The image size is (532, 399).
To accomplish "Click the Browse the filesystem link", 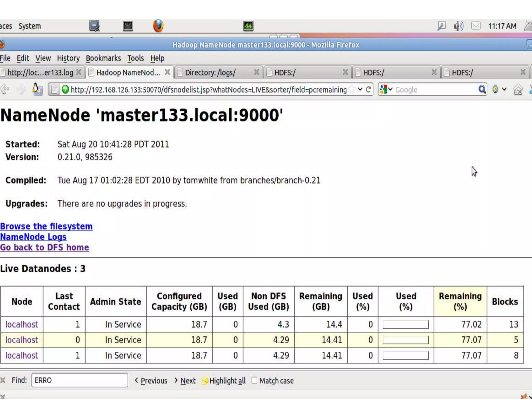I will click(x=46, y=226).
